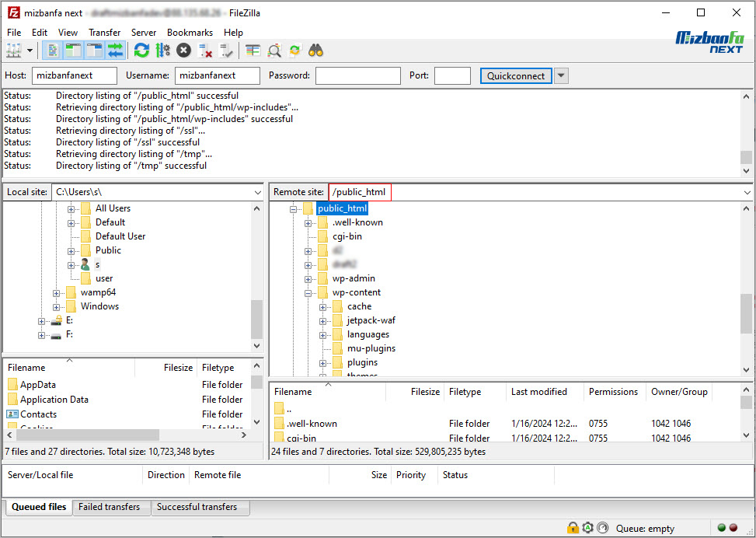756x538 pixels.
Task: Disconnect from the current server
Action: click(205, 51)
